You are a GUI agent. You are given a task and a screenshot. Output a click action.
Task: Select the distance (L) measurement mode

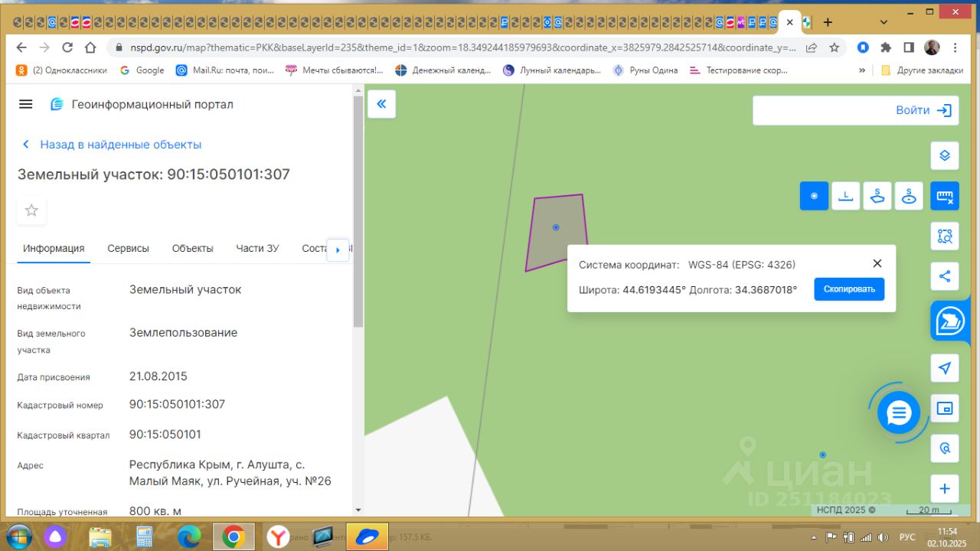[x=845, y=196]
